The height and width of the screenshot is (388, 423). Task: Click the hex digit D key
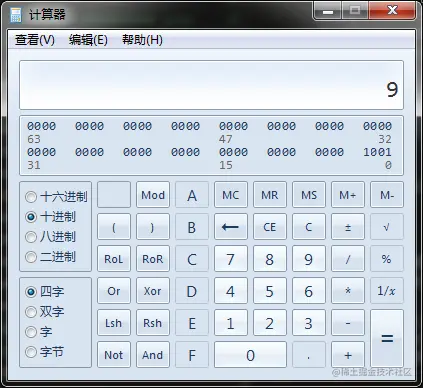point(192,291)
